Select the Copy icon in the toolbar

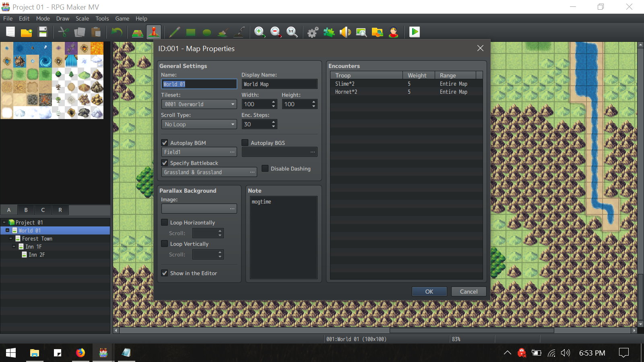80,32
